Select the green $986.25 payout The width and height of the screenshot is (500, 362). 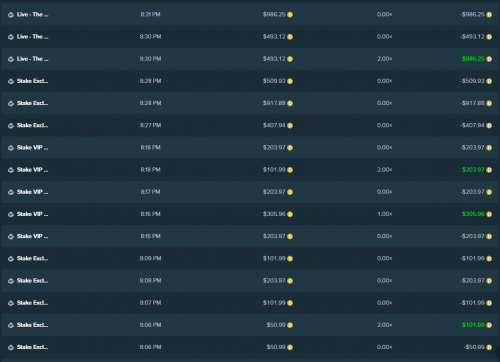coord(473,59)
